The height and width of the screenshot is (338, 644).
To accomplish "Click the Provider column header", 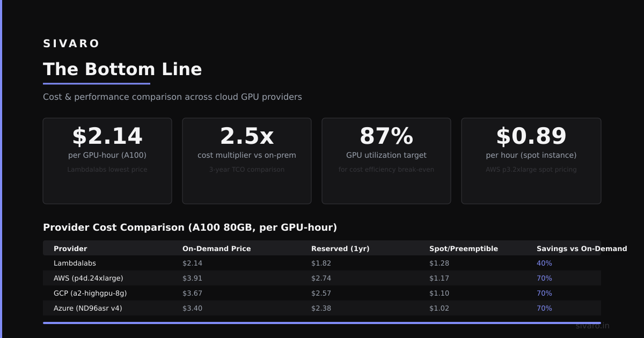I will 70,248.
